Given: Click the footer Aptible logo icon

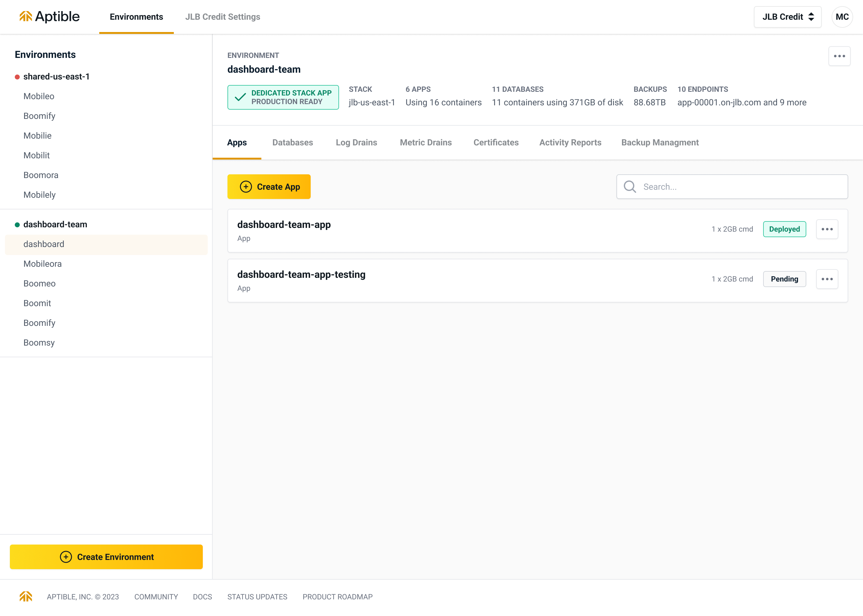Looking at the screenshot, I should (x=26, y=596).
